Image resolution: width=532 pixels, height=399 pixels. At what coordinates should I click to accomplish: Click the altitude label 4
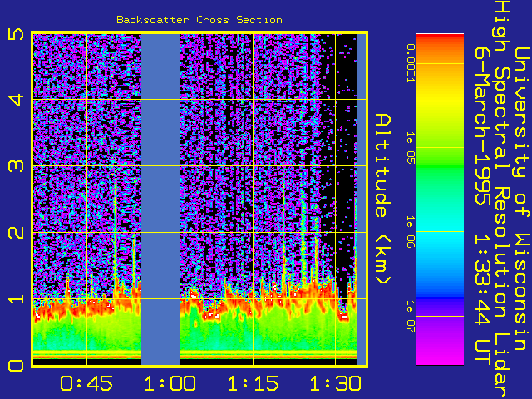pyautogui.click(x=16, y=100)
